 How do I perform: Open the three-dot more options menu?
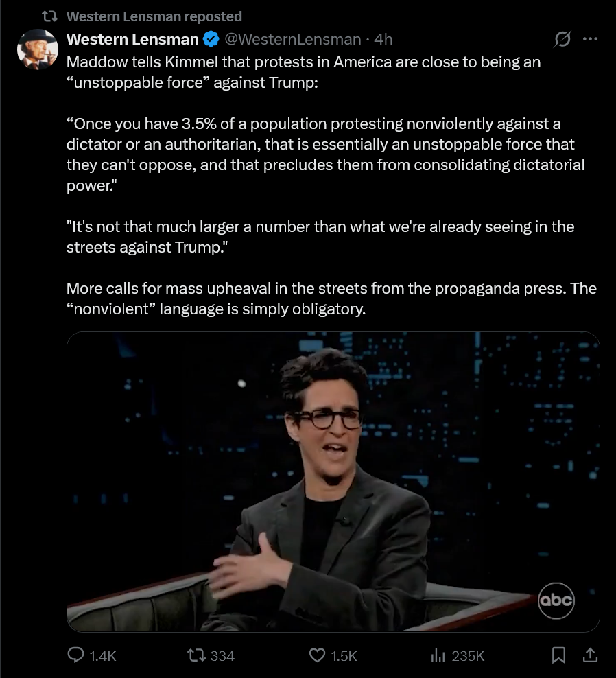pyautogui.click(x=590, y=39)
